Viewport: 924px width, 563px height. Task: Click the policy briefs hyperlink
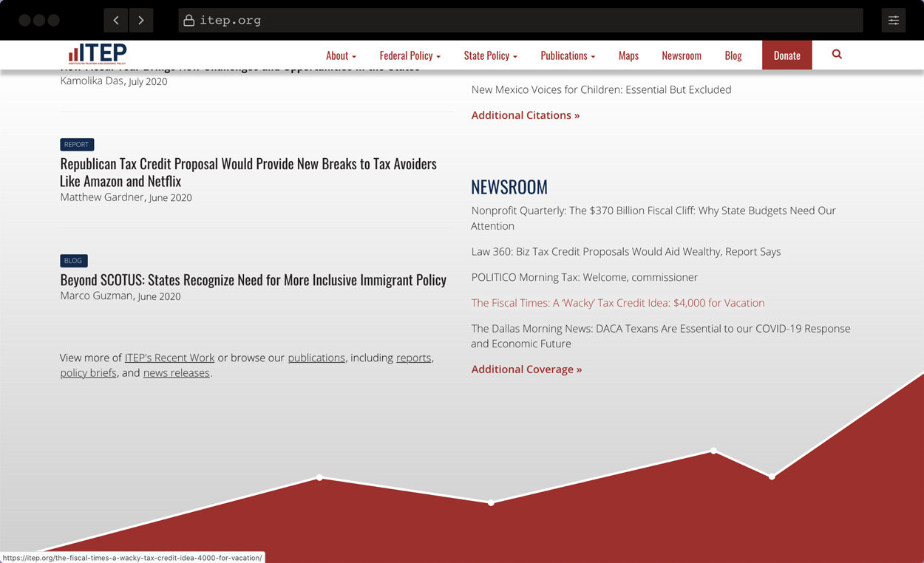pos(88,372)
